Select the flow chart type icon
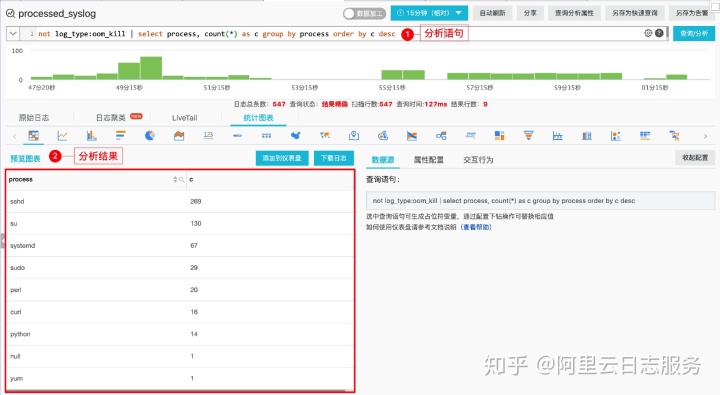This screenshot has height=395, width=720. tap(412, 135)
